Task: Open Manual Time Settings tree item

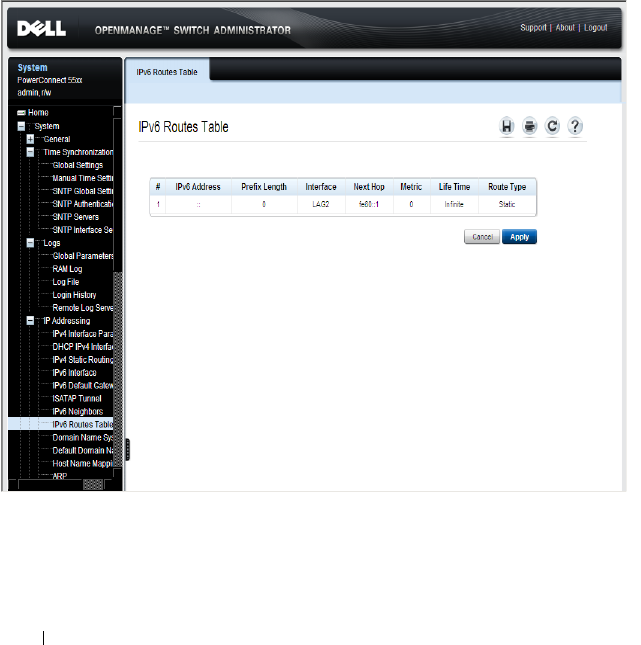Action: pos(83,178)
